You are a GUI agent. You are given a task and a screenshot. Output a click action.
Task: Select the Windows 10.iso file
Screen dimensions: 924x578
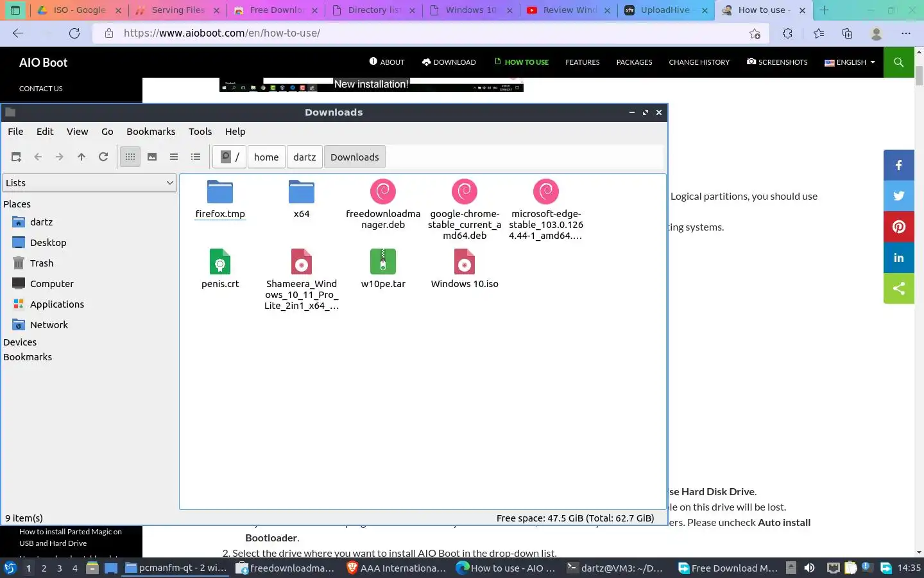pyautogui.click(x=465, y=269)
